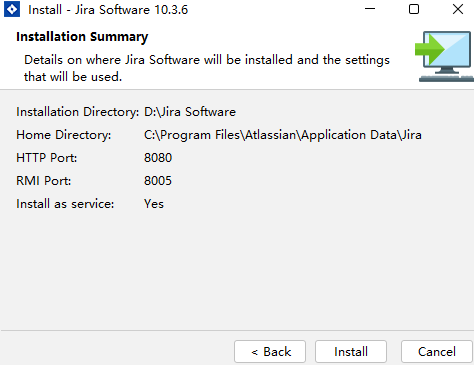The height and width of the screenshot is (365, 474).
Task: Click the description text beginning 'Details on where'
Action: pos(207,68)
